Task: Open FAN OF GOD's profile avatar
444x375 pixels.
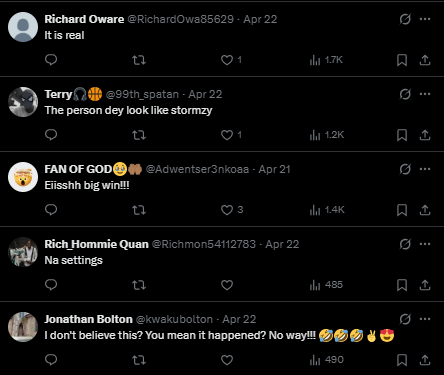Action: point(23,177)
